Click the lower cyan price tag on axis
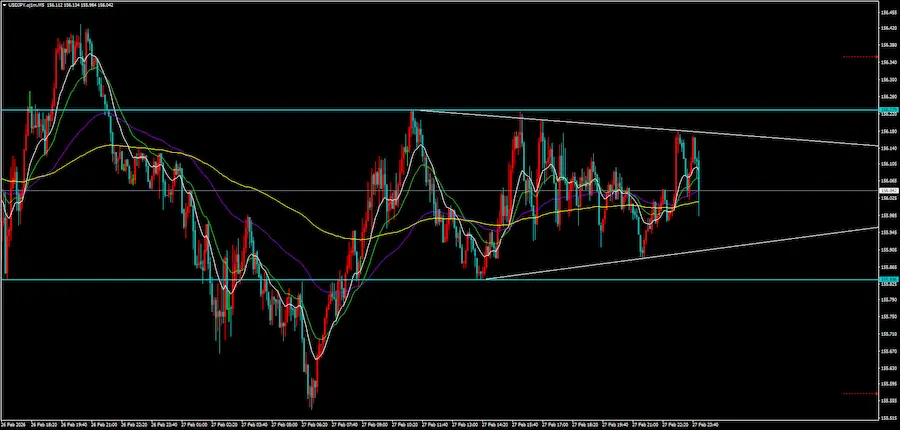This screenshot has width=900, height=430. coord(886,280)
